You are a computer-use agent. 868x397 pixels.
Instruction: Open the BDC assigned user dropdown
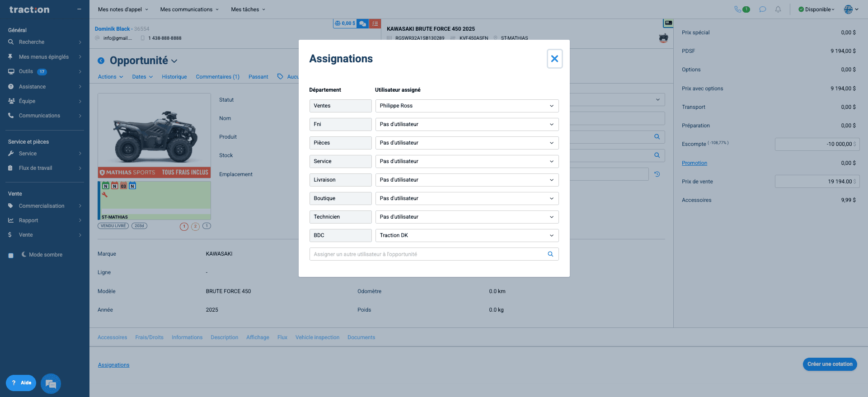467,236
